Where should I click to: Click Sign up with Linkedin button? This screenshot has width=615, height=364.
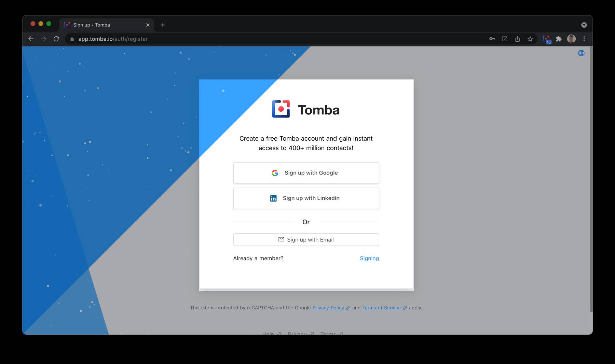coord(306,198)
